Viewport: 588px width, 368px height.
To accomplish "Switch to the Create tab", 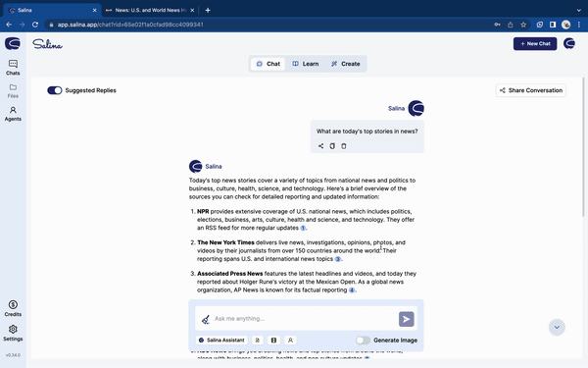I will coord(345,64).
